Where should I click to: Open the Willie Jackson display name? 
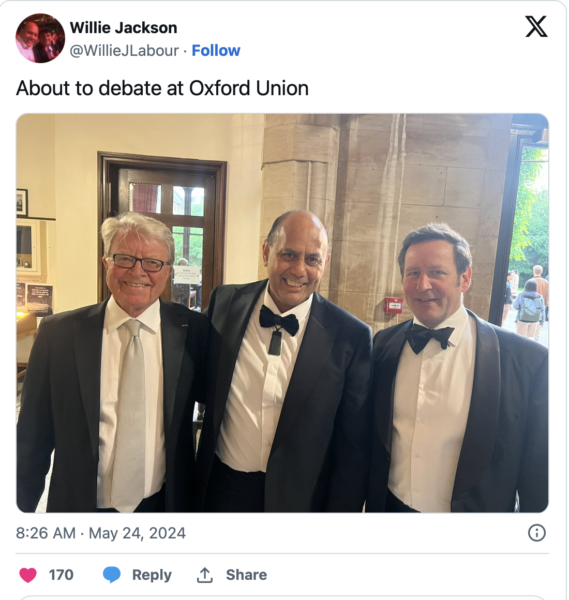coord(123,28)
